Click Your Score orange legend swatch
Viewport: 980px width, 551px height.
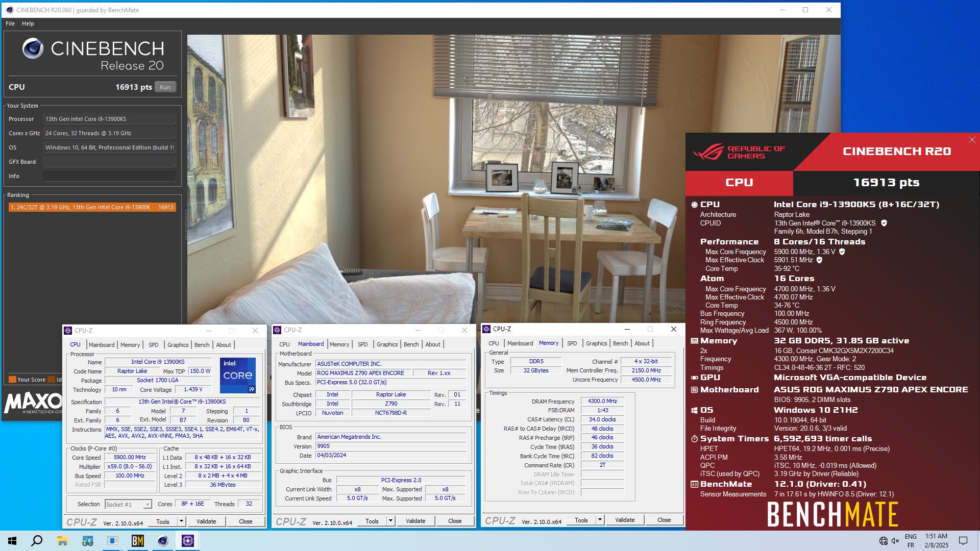(x=12, y=380)
